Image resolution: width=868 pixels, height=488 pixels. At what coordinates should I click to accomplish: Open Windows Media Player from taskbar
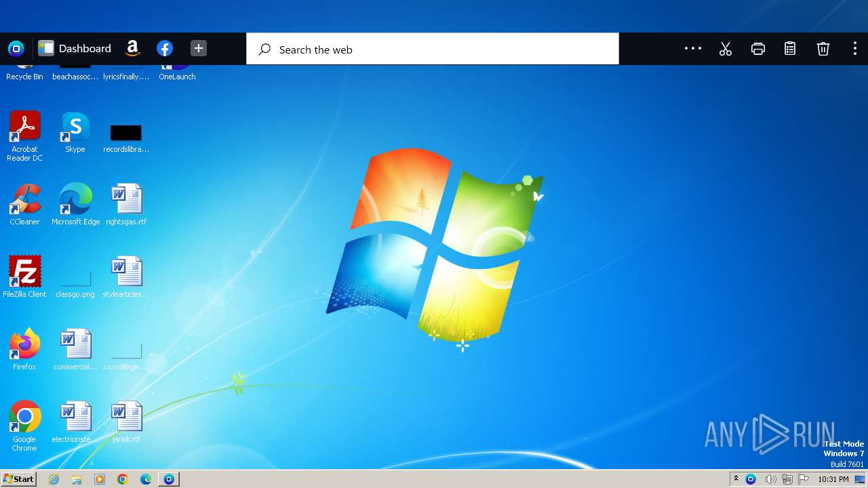point(100,479)
